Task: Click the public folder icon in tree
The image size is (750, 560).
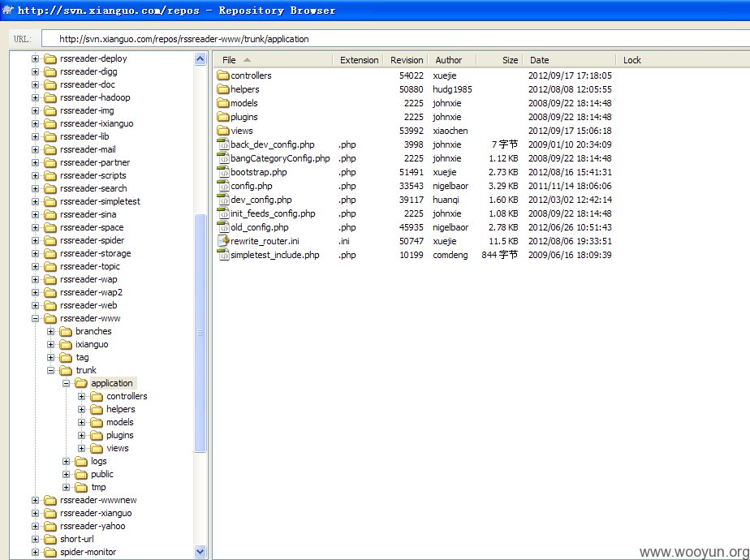Action: coord(81,475)
